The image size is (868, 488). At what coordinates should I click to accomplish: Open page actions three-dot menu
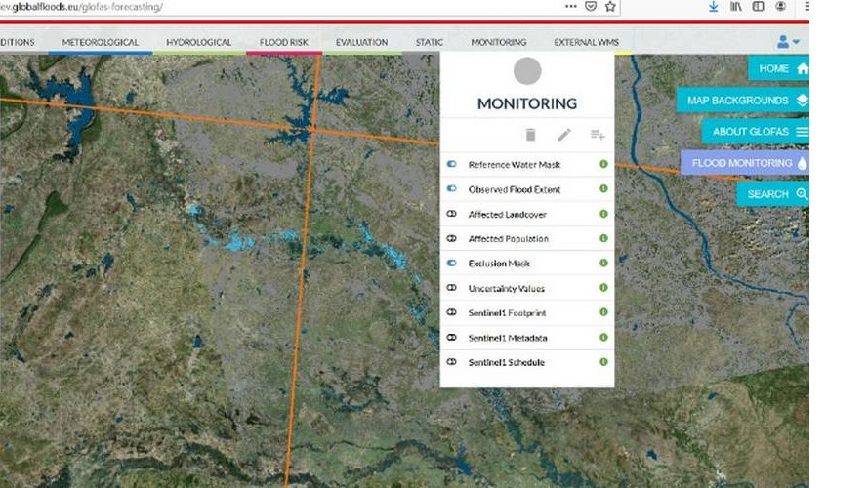(571, 7)
